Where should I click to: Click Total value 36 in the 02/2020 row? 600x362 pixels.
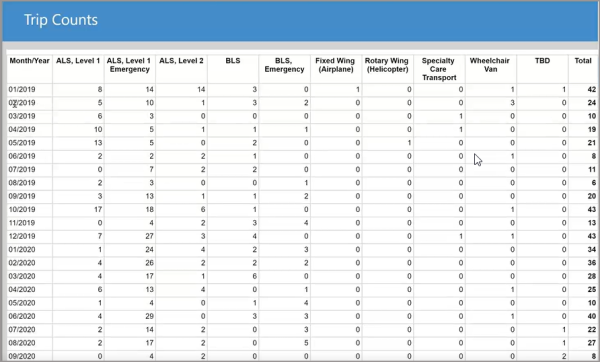(592, 263)
